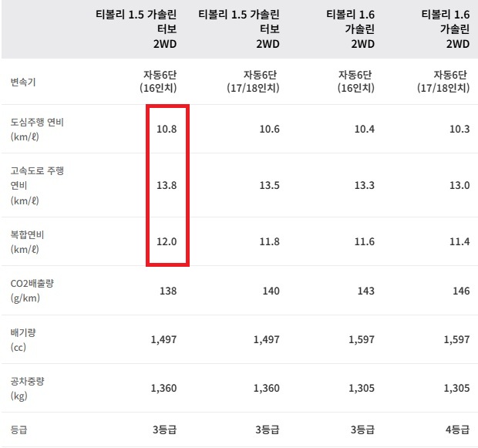Click the CO2 emission value 140
This screenshot has height=448, width=478.
click(271, 291)
